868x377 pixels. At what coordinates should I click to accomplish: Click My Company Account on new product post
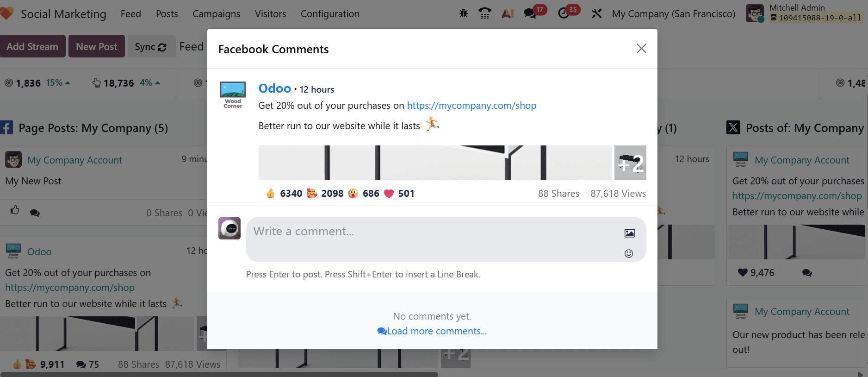pos(802,312)
